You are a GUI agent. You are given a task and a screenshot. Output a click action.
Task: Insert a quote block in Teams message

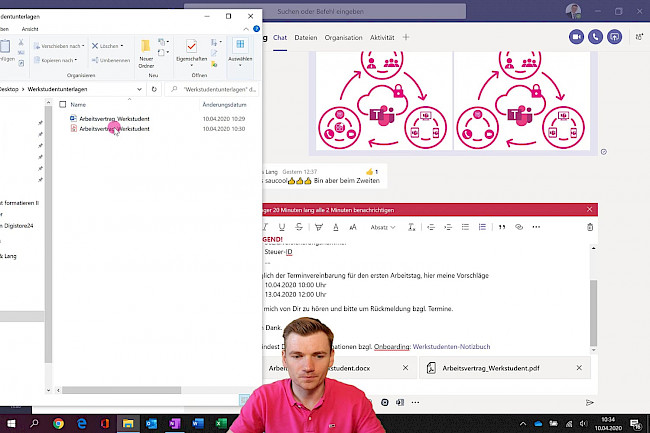pos(502,227)
